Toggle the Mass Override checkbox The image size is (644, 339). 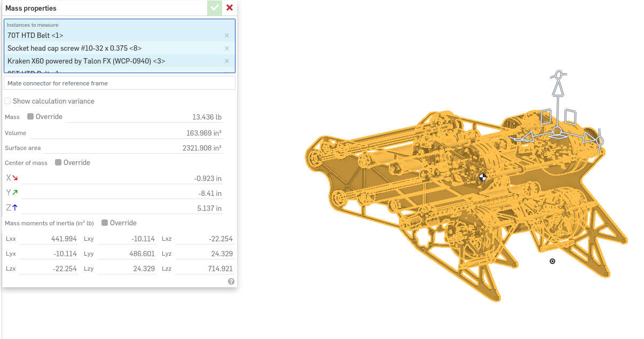(x=30, y=117)
